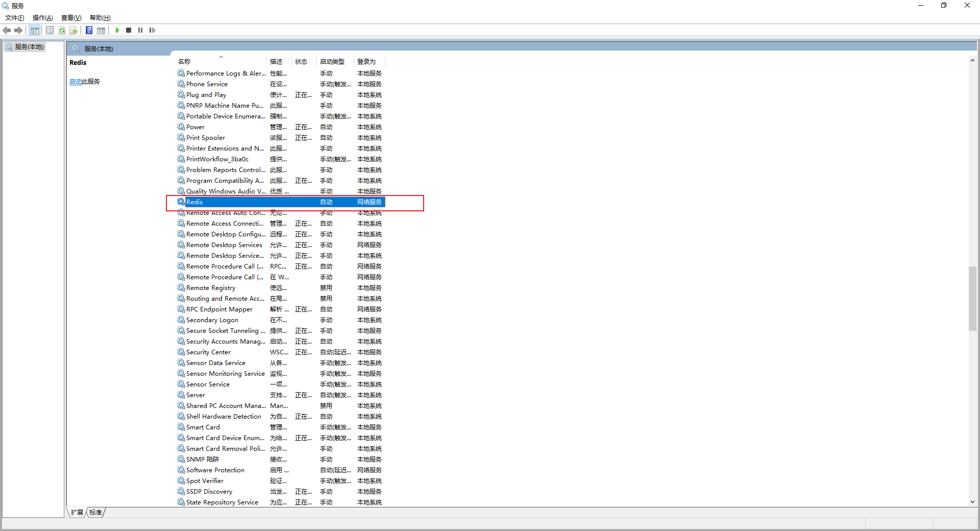Select the Shell Hardware Detection service
The height and width of the screenshot is (531, 980).
tap(281, 417)
